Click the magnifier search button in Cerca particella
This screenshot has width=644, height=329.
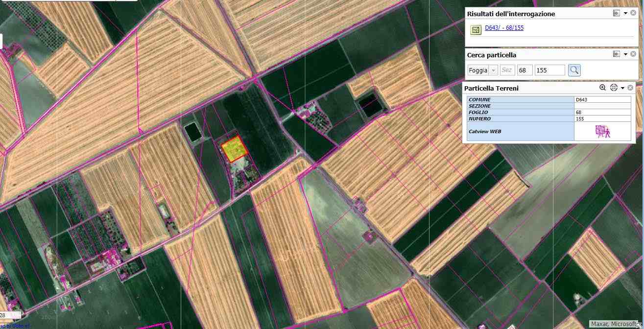point(574,70)
